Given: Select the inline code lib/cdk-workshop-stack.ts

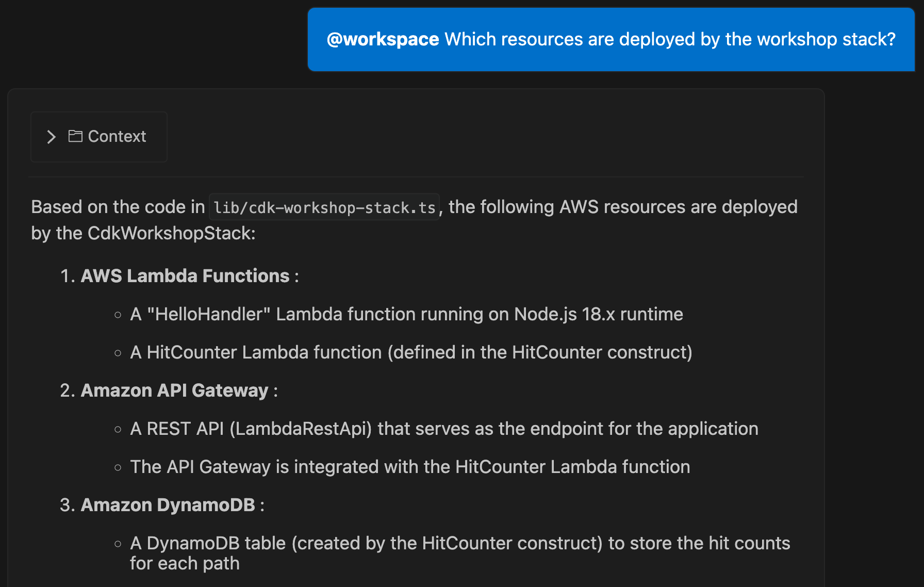Looking at the screenshot, I should [324, 207].
